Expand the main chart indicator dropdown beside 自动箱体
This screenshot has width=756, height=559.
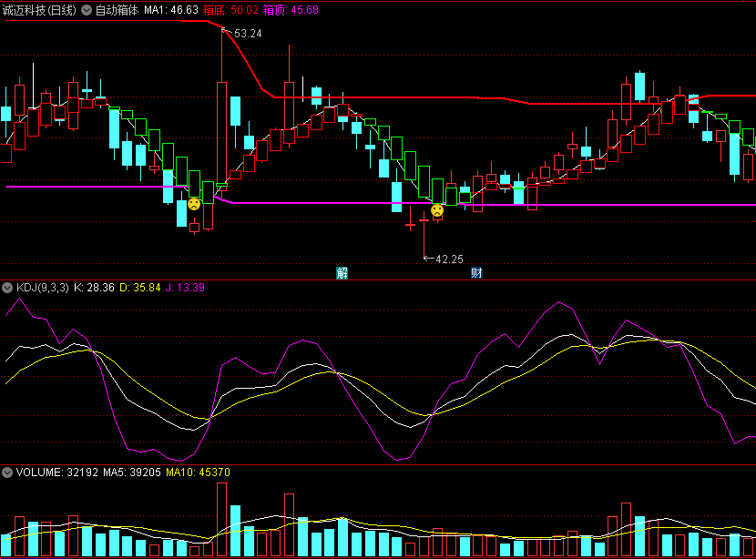[87, 10]
